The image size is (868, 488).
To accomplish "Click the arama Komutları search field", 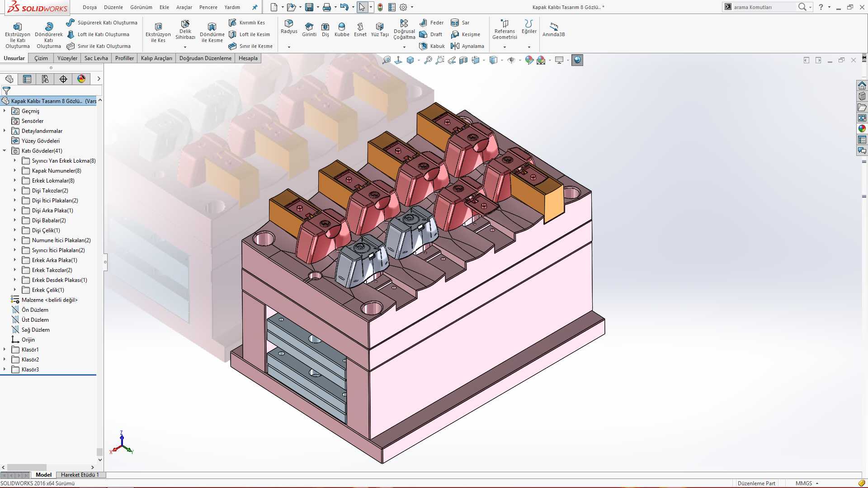I will point(764,7).
